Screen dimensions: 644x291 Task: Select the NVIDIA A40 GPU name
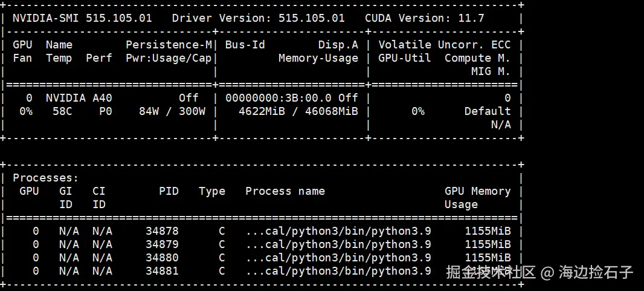click(x=79, y=98)
